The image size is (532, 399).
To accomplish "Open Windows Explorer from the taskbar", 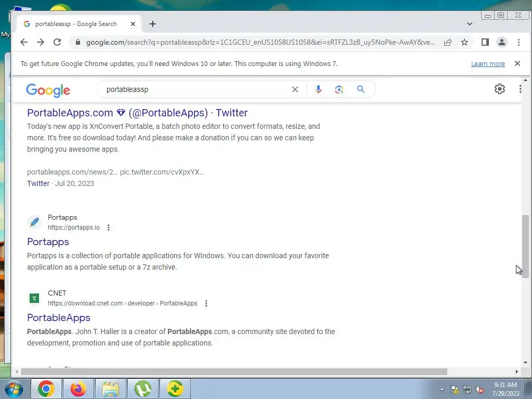I will coord(111,389).
